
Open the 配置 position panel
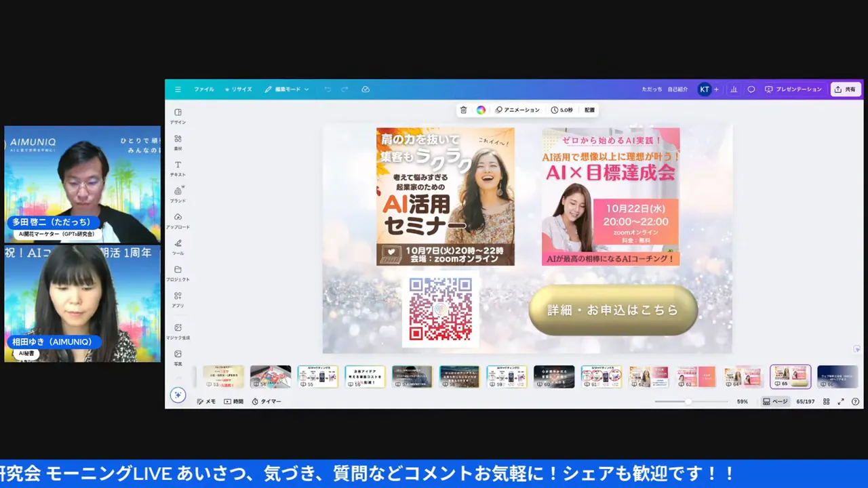(x=589, y=110)
